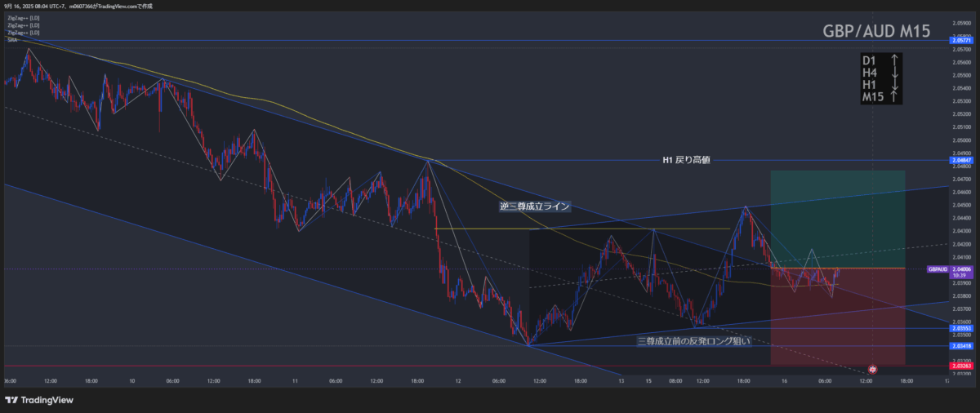Select the topmost ZigZag++ [LD] indicator legend

click(x=23, y=18)
